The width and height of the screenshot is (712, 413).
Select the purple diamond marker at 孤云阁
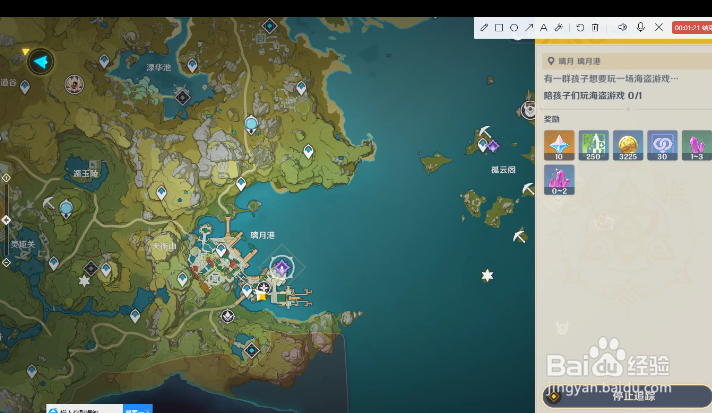493,146
